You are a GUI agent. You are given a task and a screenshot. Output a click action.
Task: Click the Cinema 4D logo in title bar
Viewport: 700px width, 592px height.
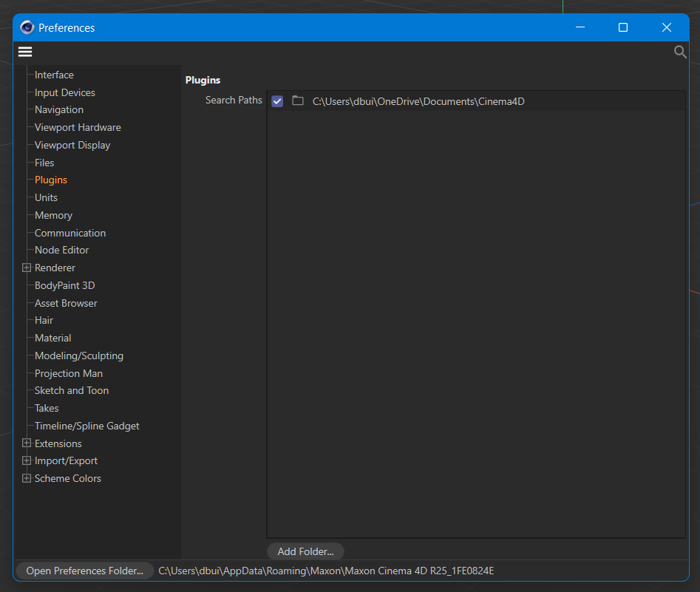(27, 27)
